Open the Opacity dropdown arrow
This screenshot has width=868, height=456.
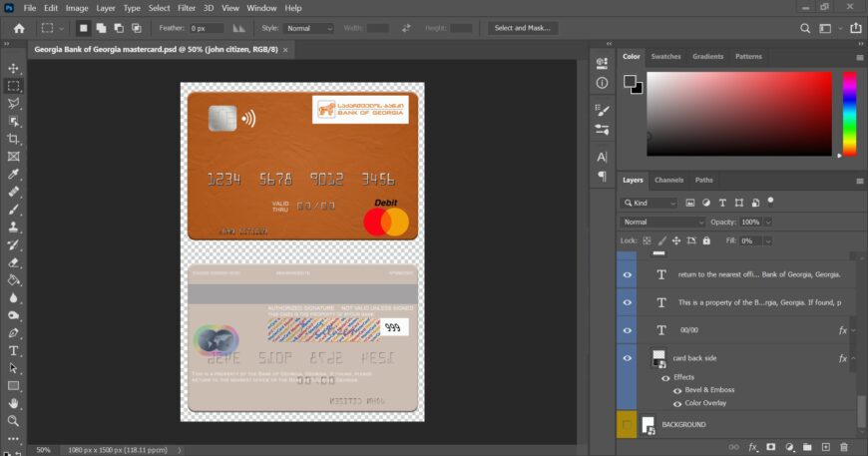point(768,222)
